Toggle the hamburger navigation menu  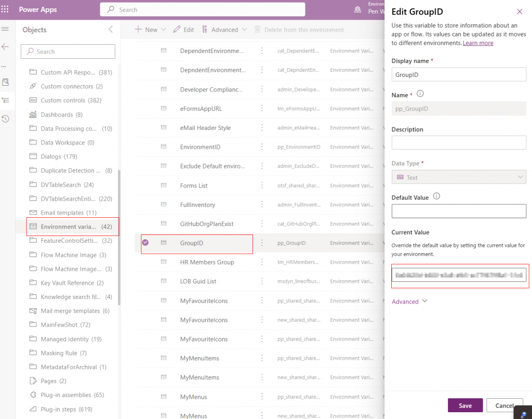click(x=5, y=29)
